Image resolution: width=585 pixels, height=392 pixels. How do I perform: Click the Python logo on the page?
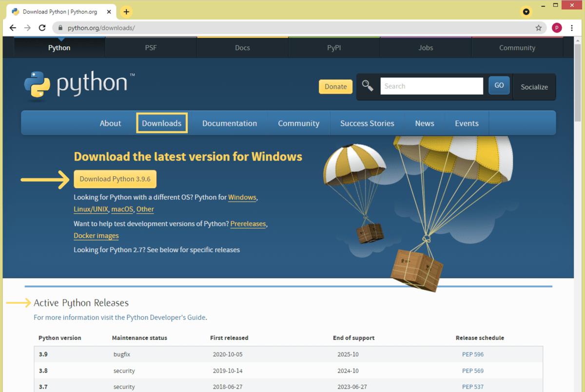[x=79, y=85]
